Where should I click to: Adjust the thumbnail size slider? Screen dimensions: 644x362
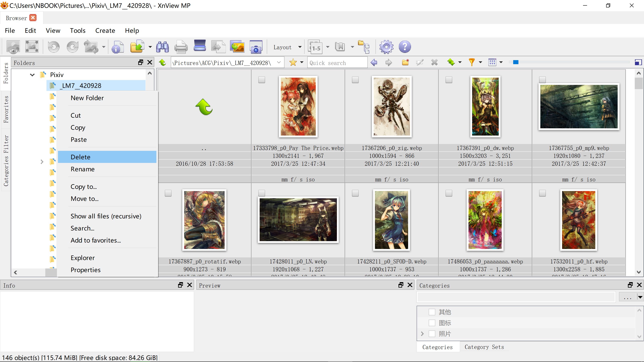(515, 62)
